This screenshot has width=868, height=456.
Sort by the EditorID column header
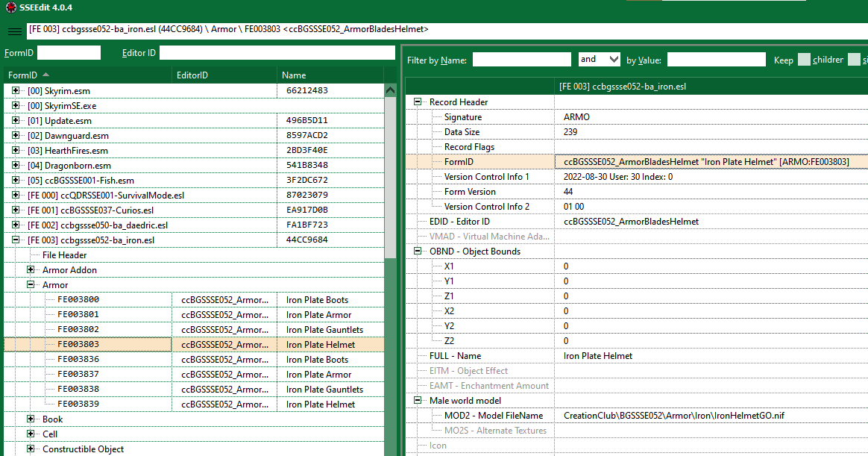point(224,75)
